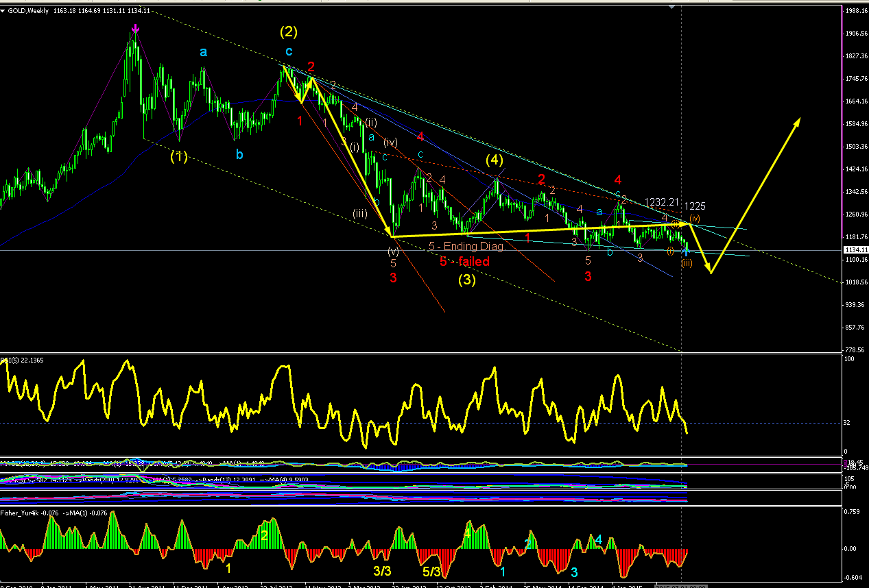
Task: Open the dropdown triangle beside GOLD,Weekly
Action: point(3,4)
